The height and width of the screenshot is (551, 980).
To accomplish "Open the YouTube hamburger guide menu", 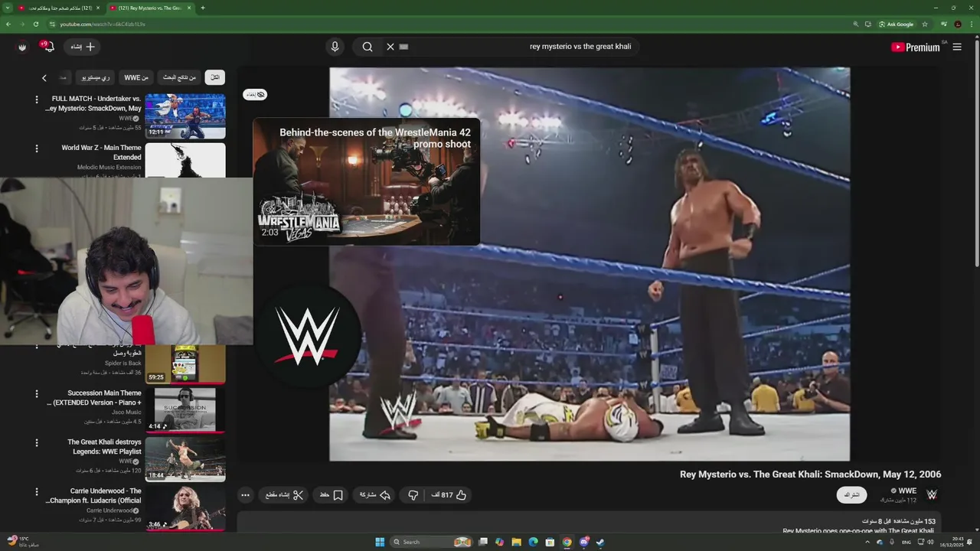I will coord(957,47).
